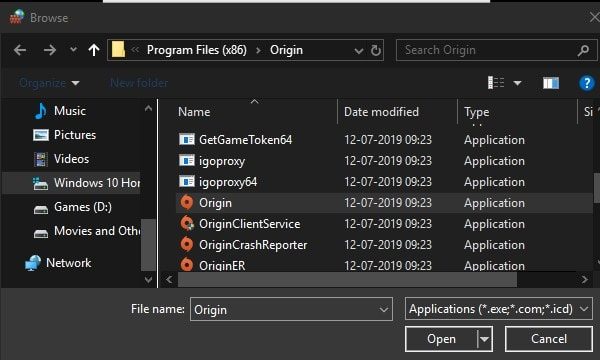Open Help with the question mark icon

click(587, 83)
